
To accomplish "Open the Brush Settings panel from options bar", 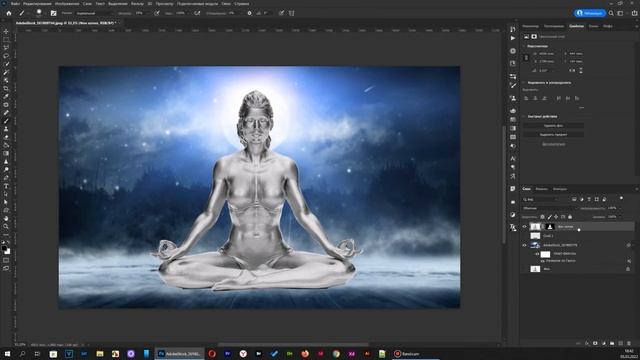I will click(53, 13).
